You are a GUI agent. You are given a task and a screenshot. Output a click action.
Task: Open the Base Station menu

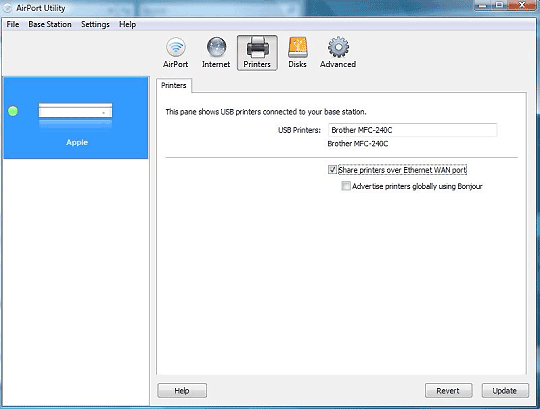[x=50, y=24]
